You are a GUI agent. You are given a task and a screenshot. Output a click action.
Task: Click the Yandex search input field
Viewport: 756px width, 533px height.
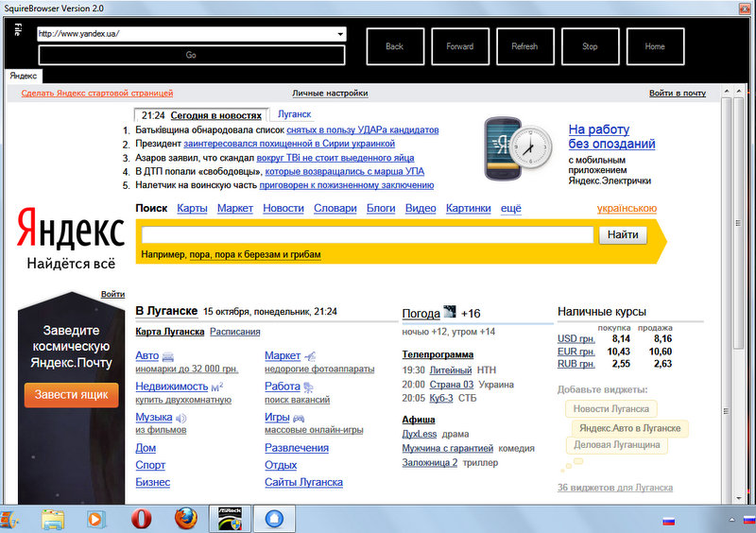(368, 235)
